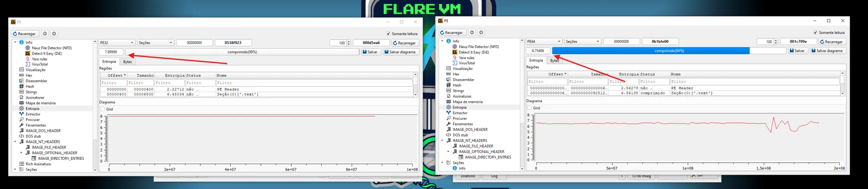Open Disassemblar in right window tree
The height and width of the screenshot is (189, 868).
click(464, 80)
